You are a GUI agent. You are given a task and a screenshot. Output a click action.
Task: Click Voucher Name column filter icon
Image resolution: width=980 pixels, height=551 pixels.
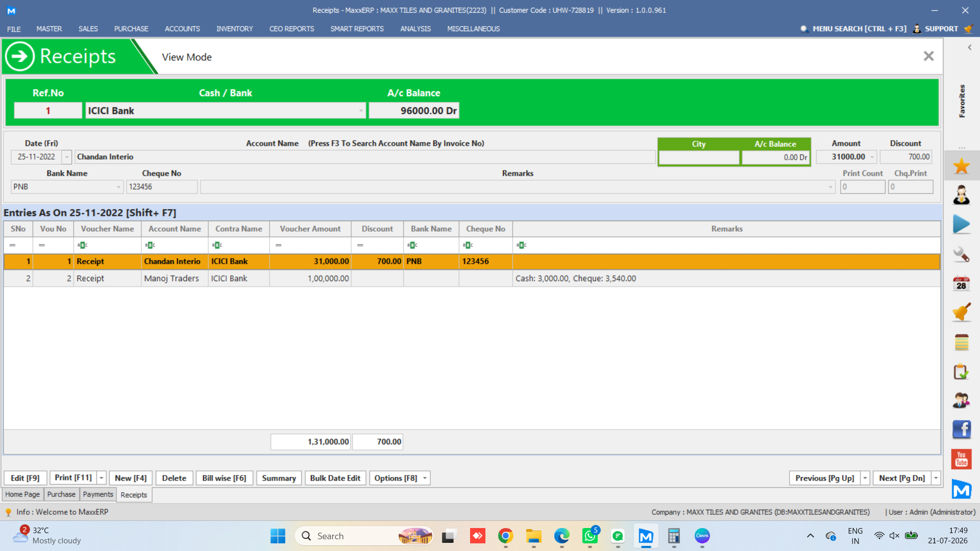[83, 245]
